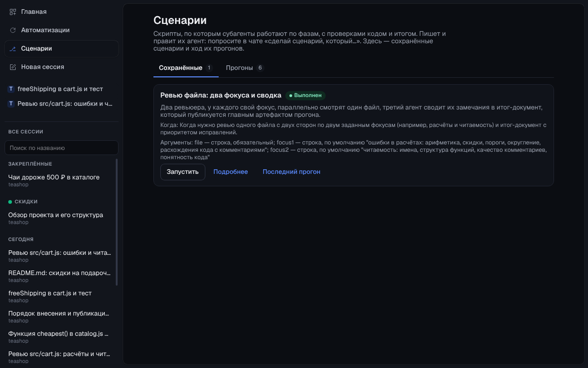Open session Обзор проекта и его структура
This screenshot has width=588, height=368.
coord(60,218)
